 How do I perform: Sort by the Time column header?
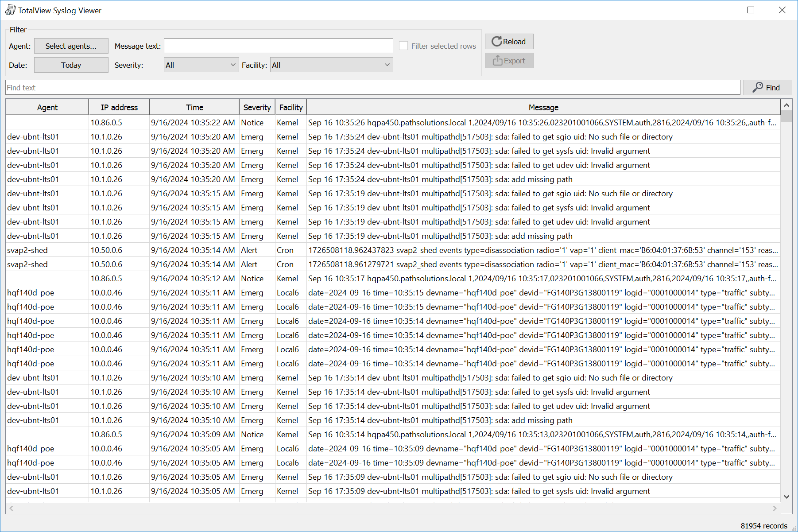[x=194, y=107]
